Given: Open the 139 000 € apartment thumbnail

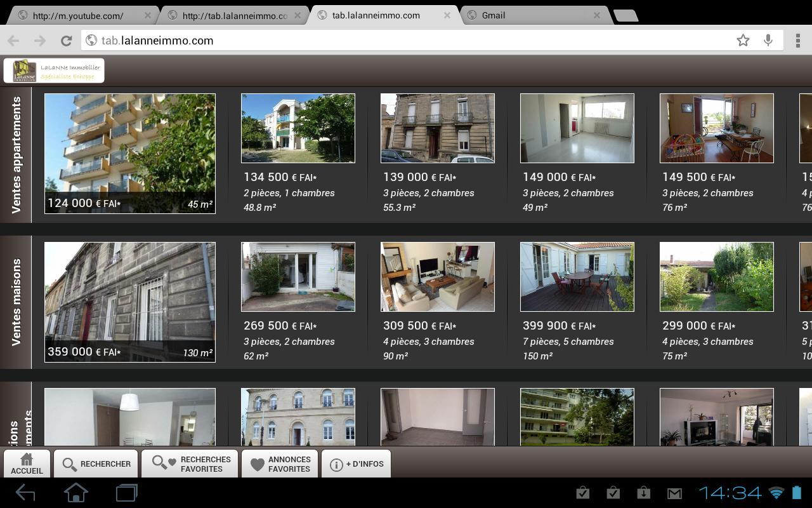Looking at the screenshot, I should click(x=438, y=128).
